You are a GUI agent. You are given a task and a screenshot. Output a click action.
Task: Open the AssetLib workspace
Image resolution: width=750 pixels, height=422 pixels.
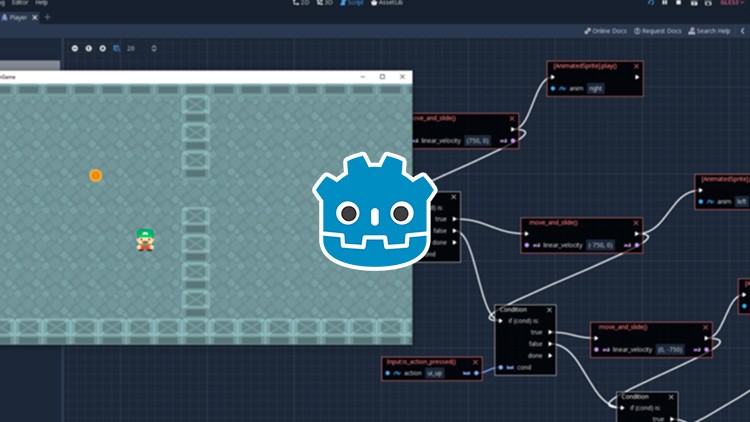tap(387, 3)
